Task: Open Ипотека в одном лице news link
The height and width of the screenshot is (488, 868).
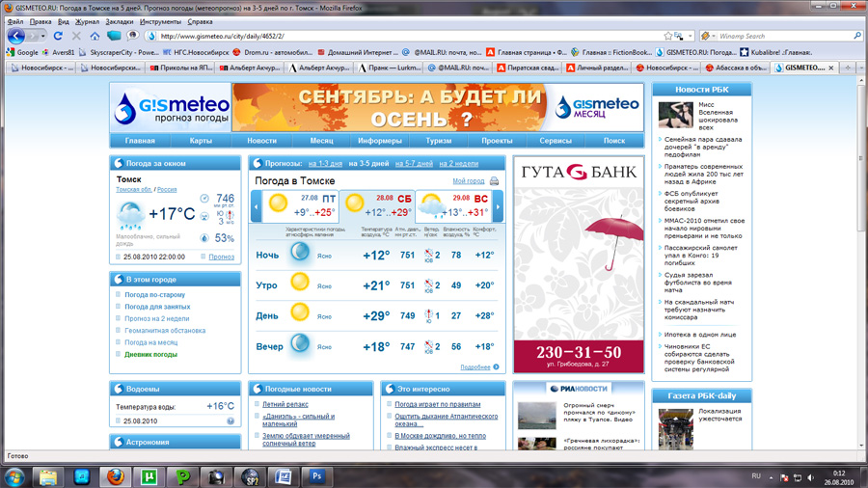Action: click(x=700, y=335)
